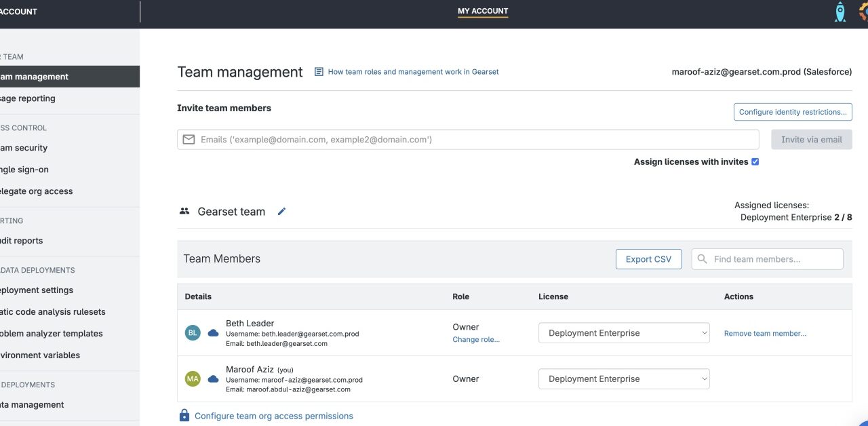Click Remove team member link
Screen dimensions: 868x426
click(x=765, y=334)
